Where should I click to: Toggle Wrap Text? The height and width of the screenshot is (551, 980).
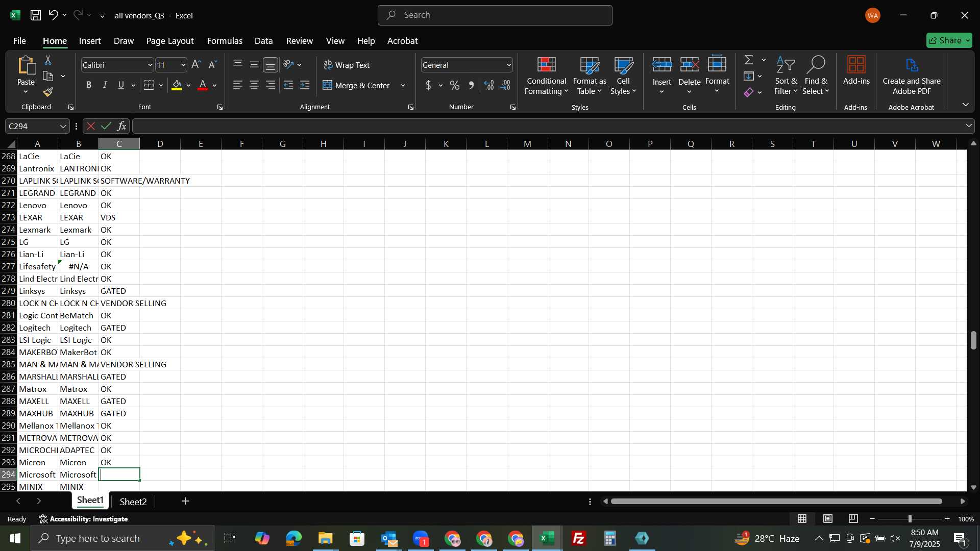[x=347, y=65]
